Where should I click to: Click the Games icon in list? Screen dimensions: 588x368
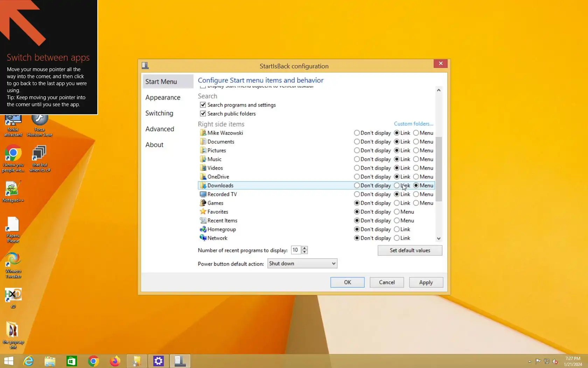[x=203, y=203]
